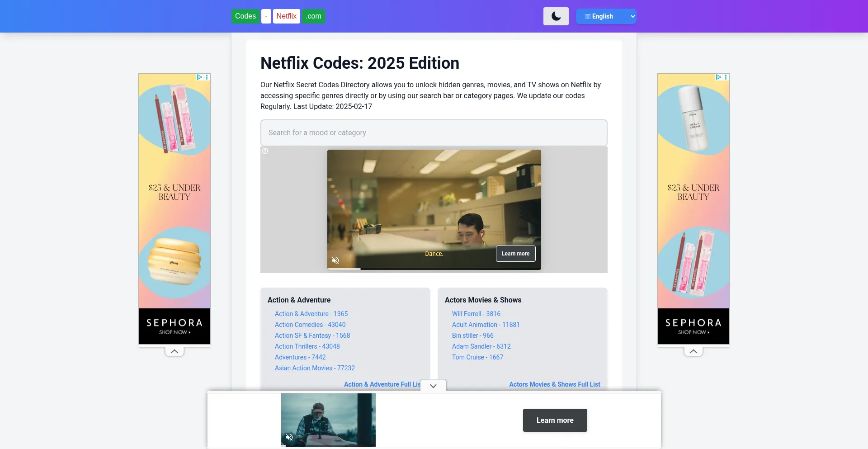The width and height of the screenshot is (868, 449).
Task: Open Adult Animation - 11881 link
Action: pos(486,325)
